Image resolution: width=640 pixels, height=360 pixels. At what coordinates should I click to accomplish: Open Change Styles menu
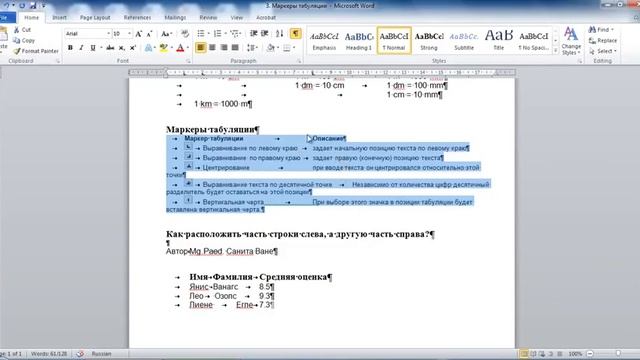click(x=571, y=41)
